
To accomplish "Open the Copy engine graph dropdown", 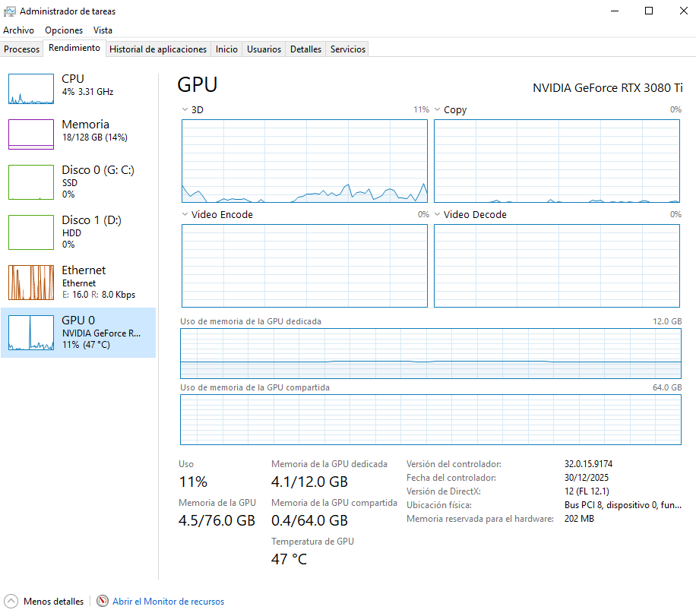I will click(x=438, y=109).
